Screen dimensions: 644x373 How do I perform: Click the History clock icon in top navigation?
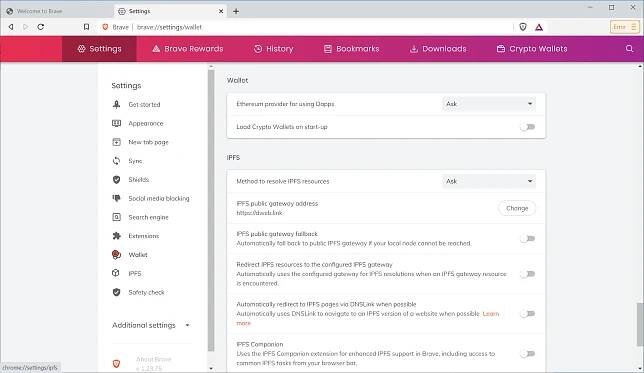pyautogui.click(x=258, y=49)
